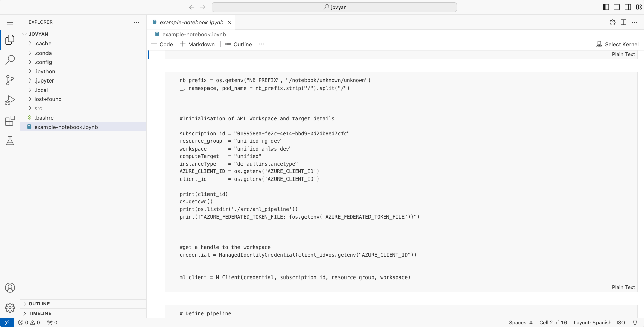Toggle the primary side bar visibility

[x=606, y=7]
